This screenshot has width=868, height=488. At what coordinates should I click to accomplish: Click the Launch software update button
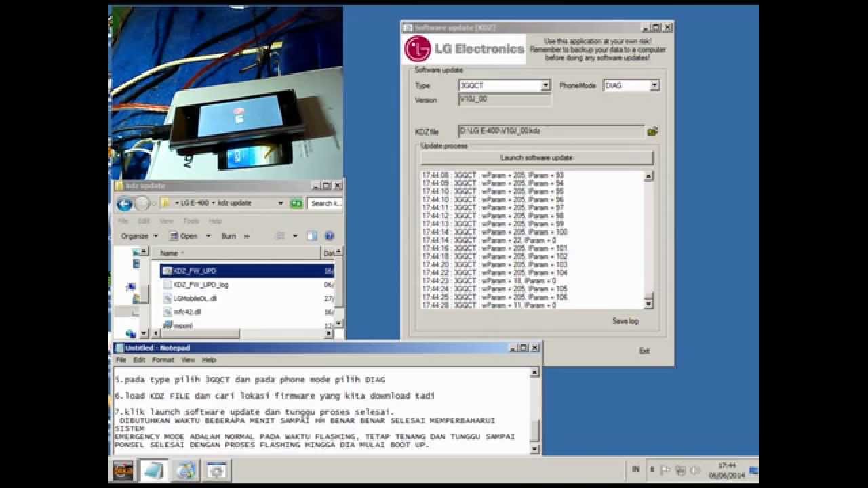[536, 158]
